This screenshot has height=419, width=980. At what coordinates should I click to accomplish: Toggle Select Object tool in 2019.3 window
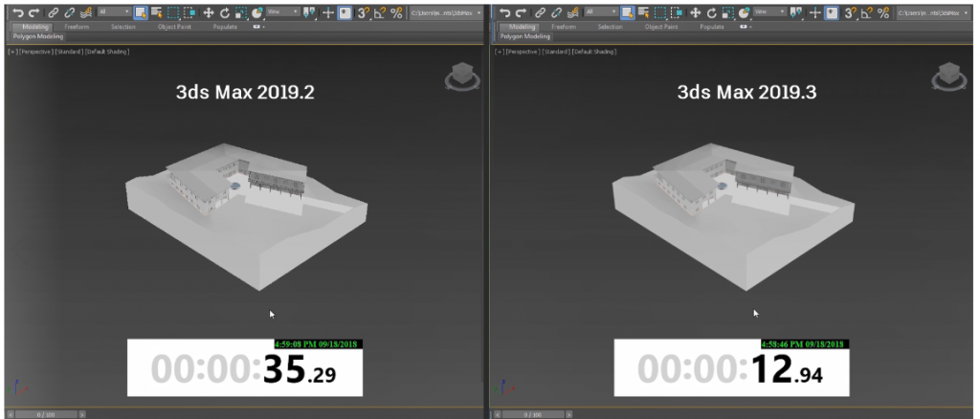pos(628,12)
